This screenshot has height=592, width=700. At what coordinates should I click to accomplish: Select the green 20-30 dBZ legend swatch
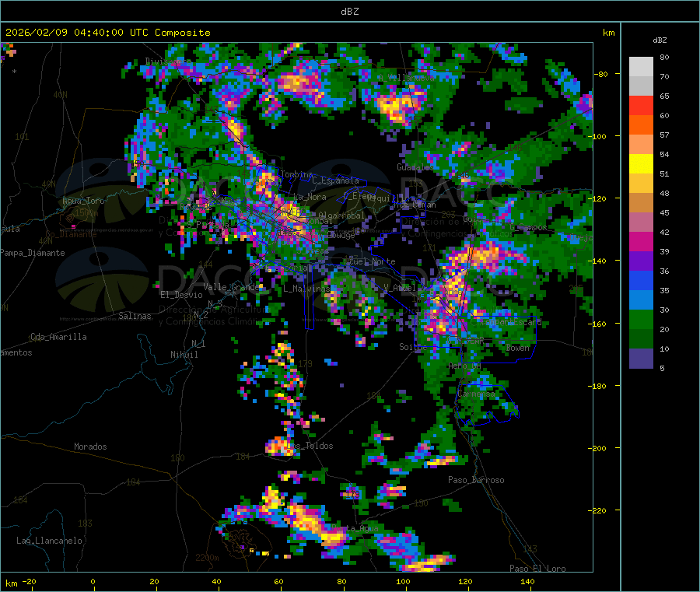click(641, 319)
